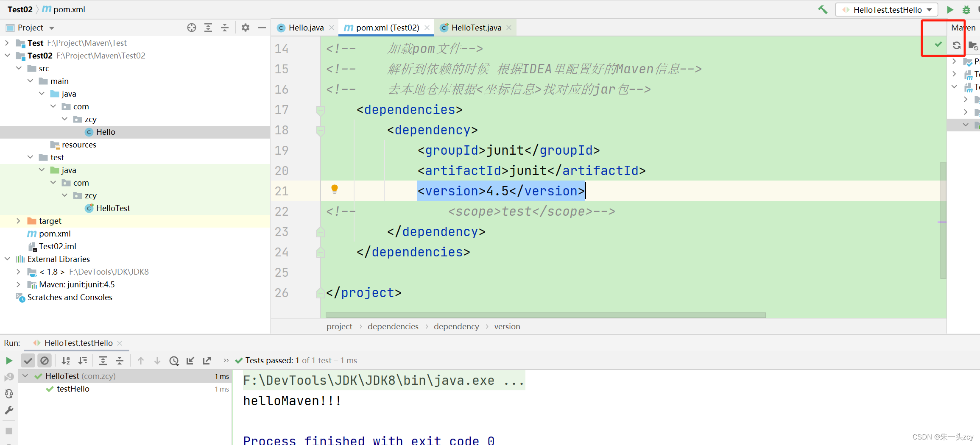This screenshot has height=445, width=980.
Task: Open the HelloTest.testHello run configuration dropdown
Action: click(x=888, y=9)
